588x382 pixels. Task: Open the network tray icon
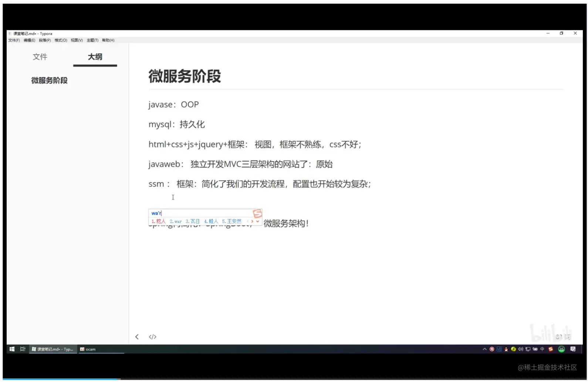[528, 349]
